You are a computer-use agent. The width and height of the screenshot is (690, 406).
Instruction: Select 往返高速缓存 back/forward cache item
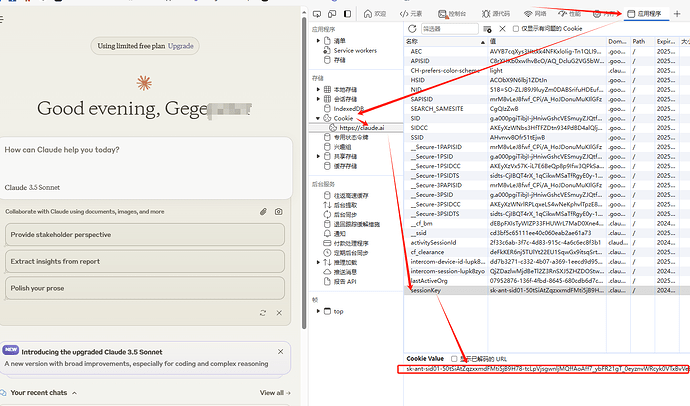346,195
